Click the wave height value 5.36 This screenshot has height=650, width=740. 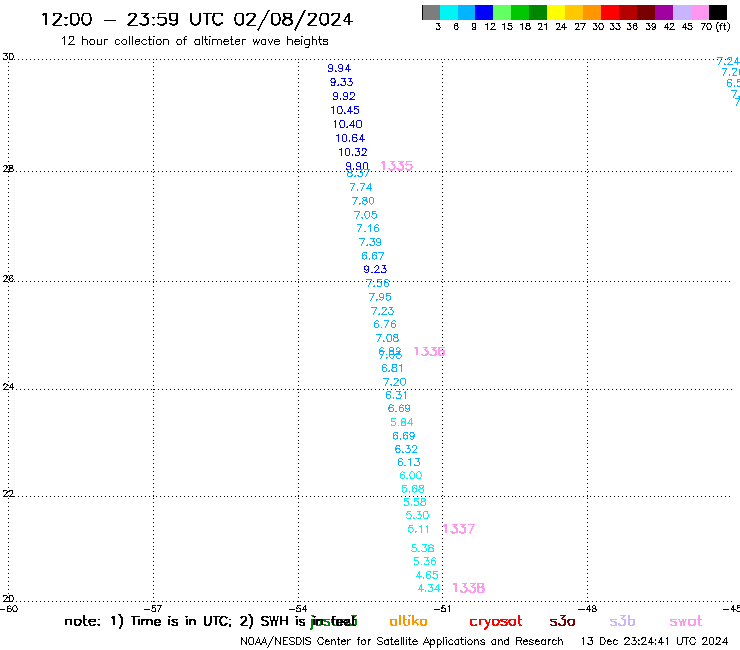click(425, 562)
